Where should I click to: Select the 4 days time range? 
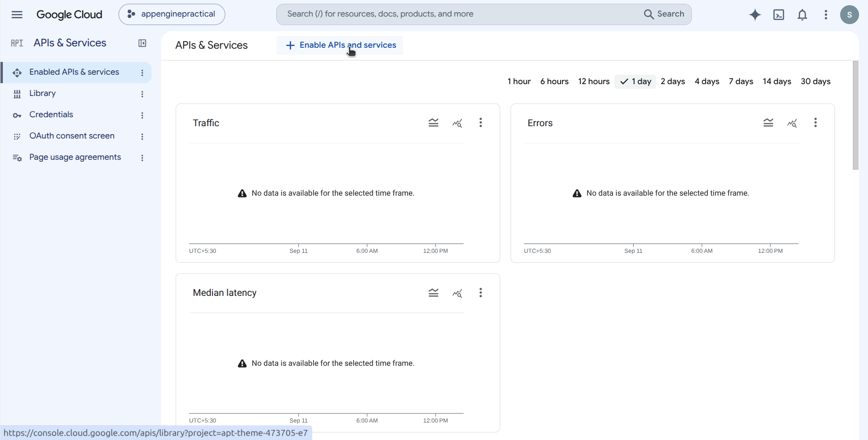707,81
